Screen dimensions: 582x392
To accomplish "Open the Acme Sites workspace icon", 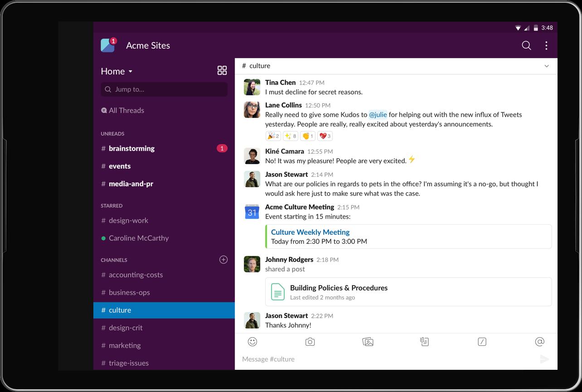I will click(x=108, y=45).
